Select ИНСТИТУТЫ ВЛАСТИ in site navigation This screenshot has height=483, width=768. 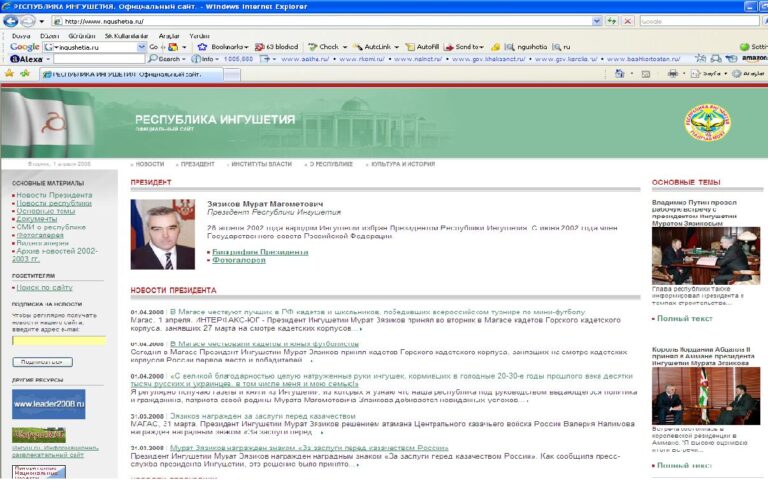click(x=262, y=164)
